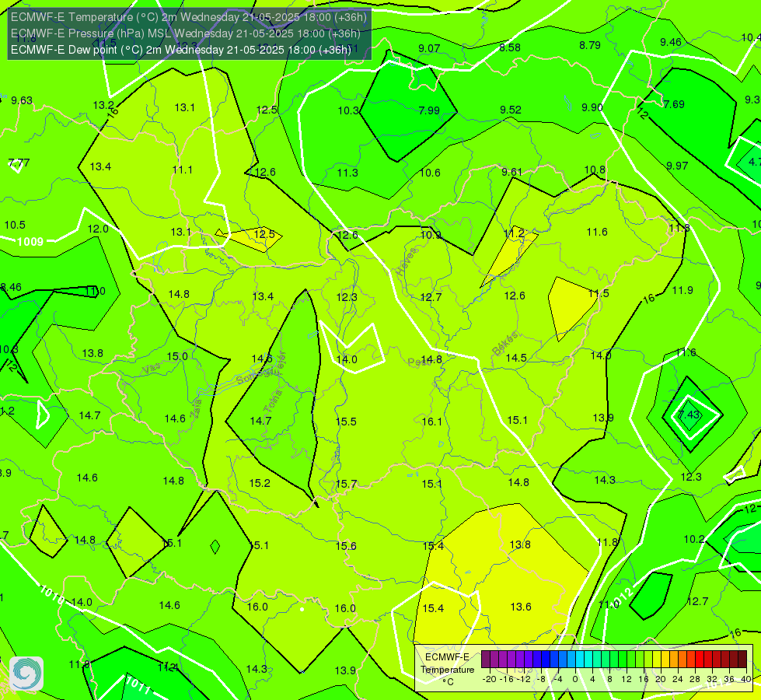The height and width of the screenshot is (700, 761).
Task: Click the Zala county label
Action: tap(196, 409)
